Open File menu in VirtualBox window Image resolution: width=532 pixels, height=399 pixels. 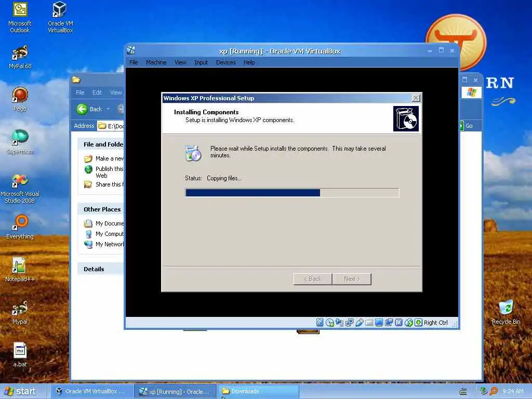click(134, 62)
